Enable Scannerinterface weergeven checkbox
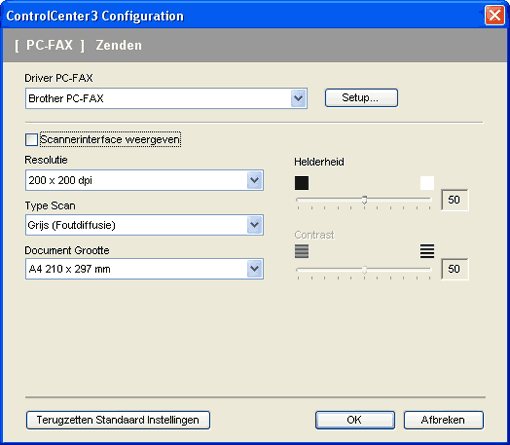This screenshot has width=510, height=445. pyautogui.click(x=31, y=139)
